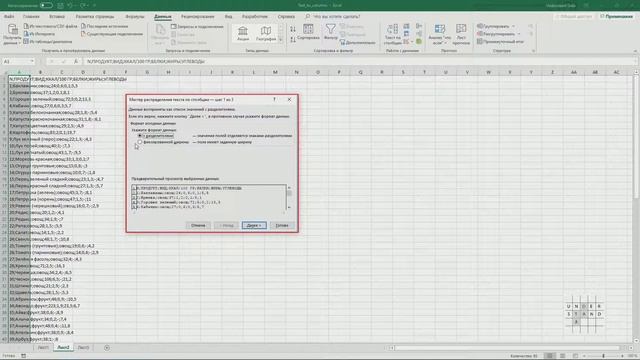Click the Отмена (Cancel) button in the wizard
The height and width of the screenshot is (360, 640).
198,225
